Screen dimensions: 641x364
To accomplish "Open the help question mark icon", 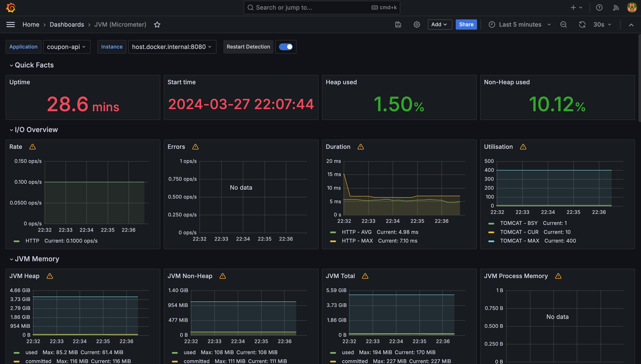I will [x=599, y=8].
